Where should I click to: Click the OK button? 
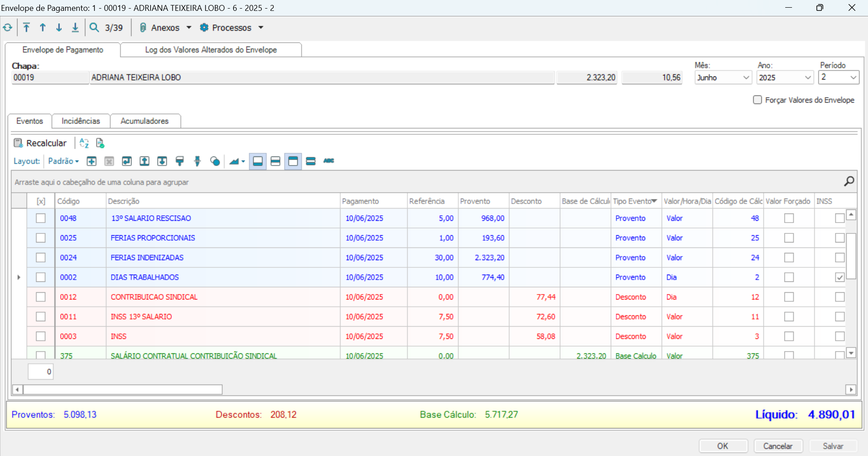coord(723,446)
